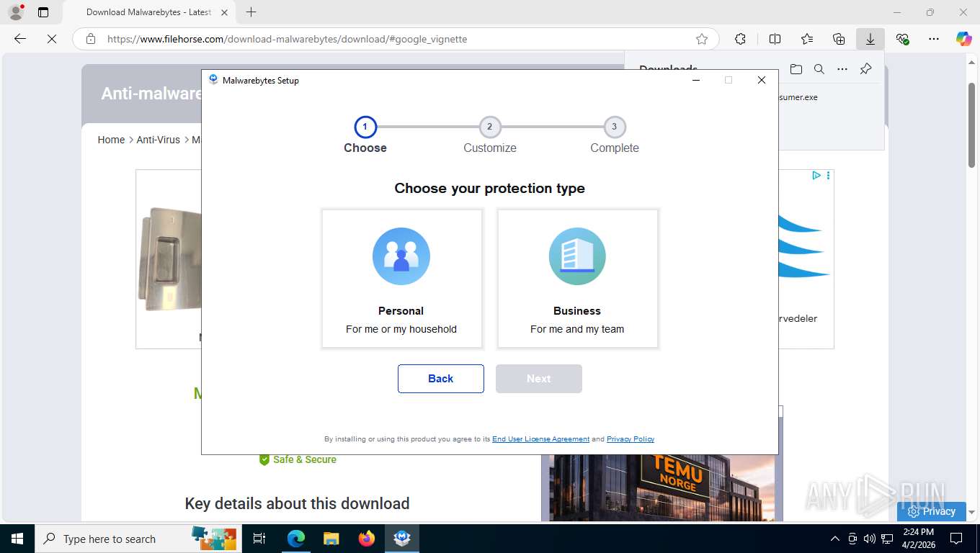Screen dimensions: 980x553
Task: Click the Edge address bar URL
Action: 287,39
